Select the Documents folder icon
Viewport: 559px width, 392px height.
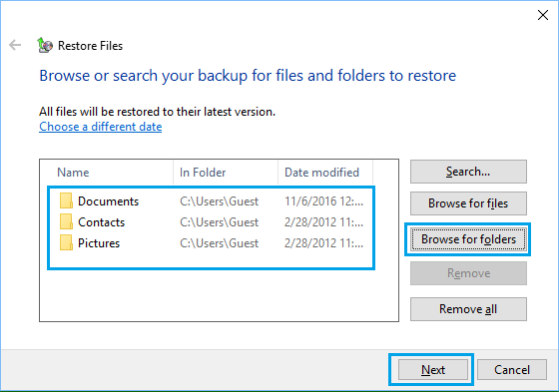(66, 201)
